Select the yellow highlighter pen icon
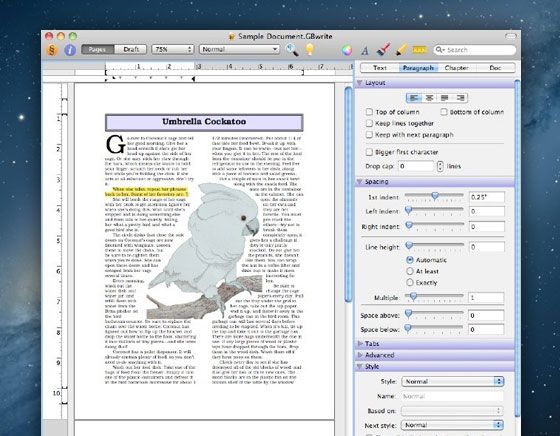 401,49
